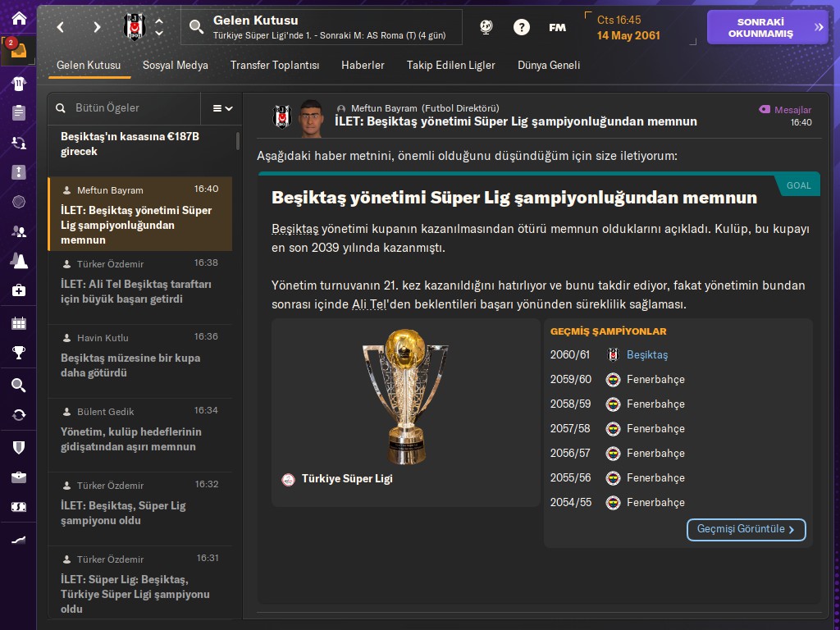Open the inbox list filter dropdown menu

(x=222, y=108)
